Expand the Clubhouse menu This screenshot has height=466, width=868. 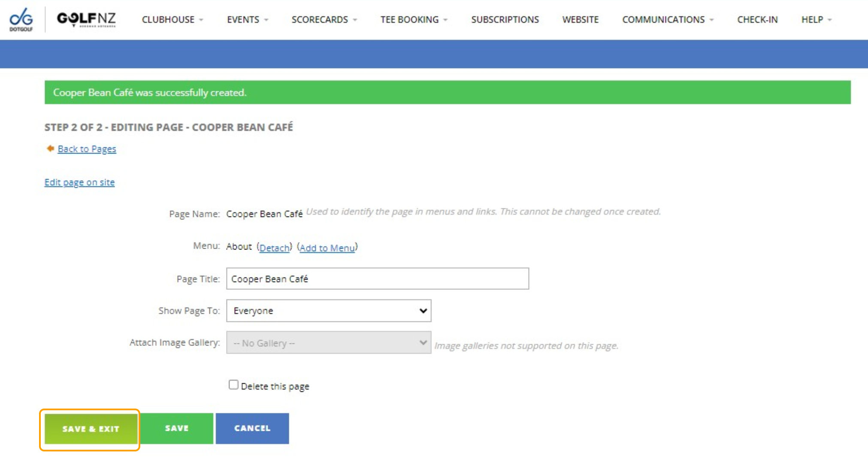pos(172,20)
